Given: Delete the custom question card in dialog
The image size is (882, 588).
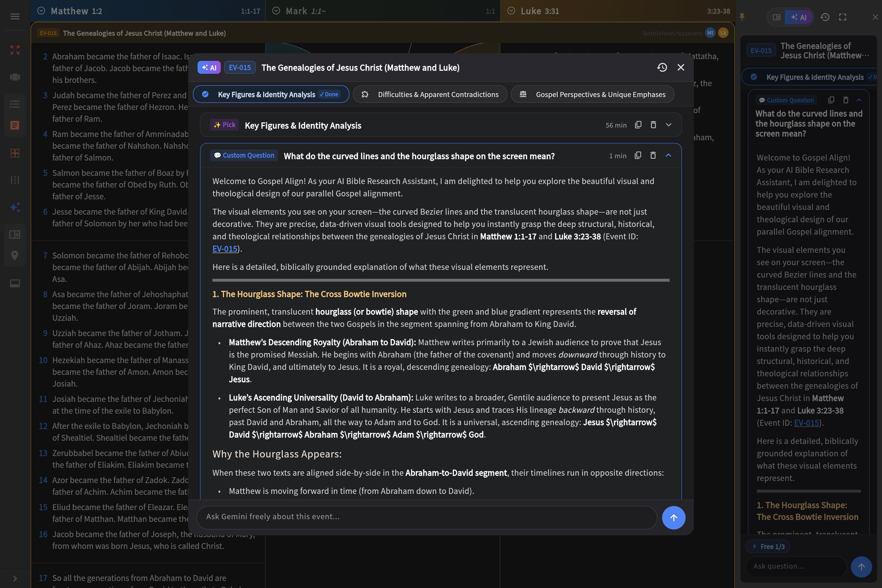Looking at the screenshot, I should 653,155.
